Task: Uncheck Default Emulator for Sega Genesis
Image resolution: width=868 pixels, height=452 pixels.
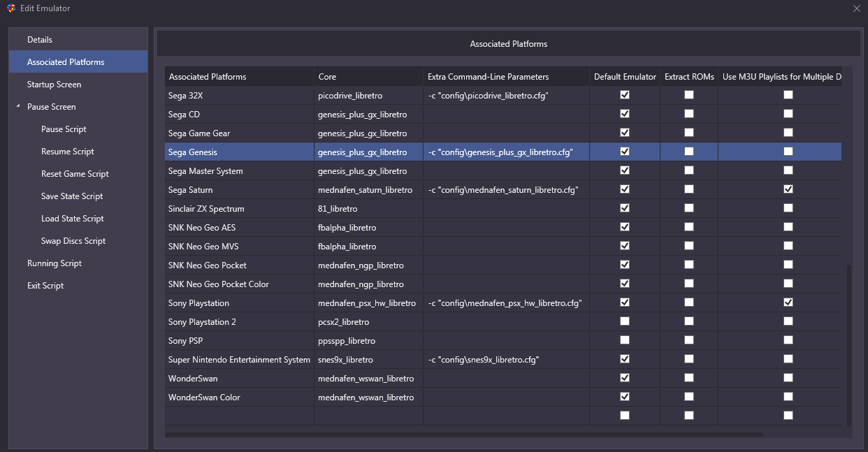Action: [x=625, y=152]
